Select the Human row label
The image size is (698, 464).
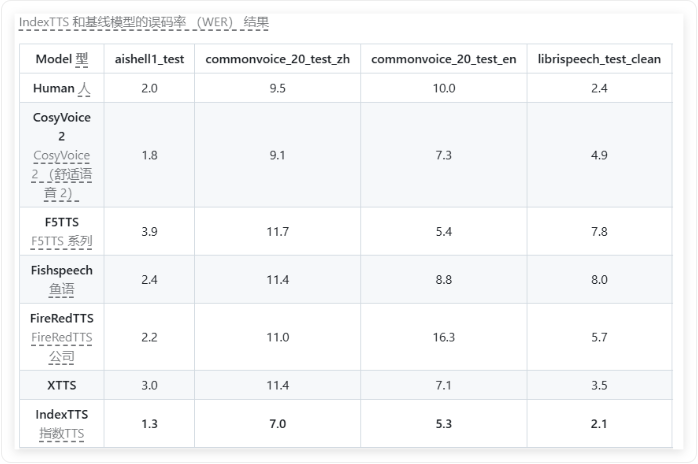pos(62,88)
